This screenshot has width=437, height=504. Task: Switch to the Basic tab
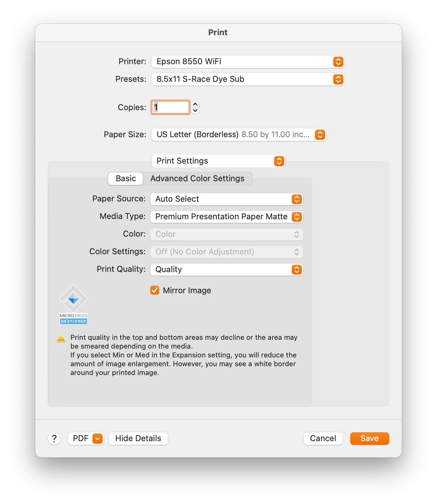pos(126,178)
